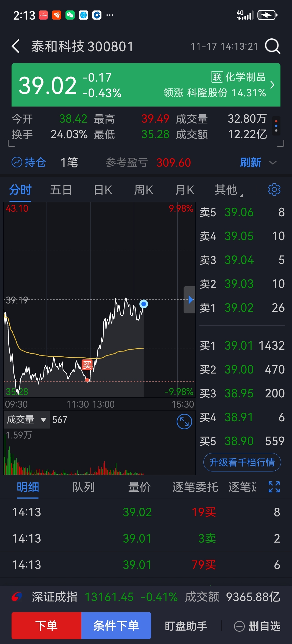Screen dimensions: 292x644
Task: Tap blue 条件下单 button
Action: 116,625
